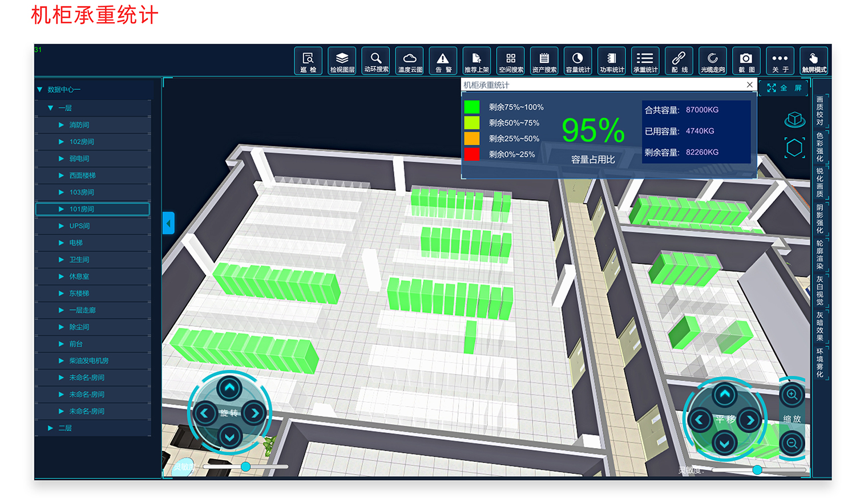Viewport: 856px width, 504px height.
Task: Toggle the 阴影强化 shadow enhancement effect
Action: [819, 219]
